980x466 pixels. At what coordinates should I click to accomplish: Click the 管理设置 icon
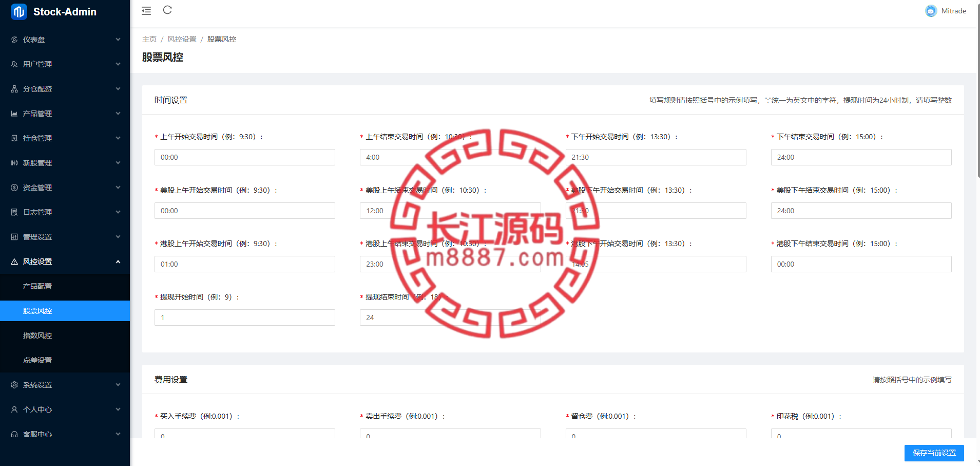[x=14, y=237]
